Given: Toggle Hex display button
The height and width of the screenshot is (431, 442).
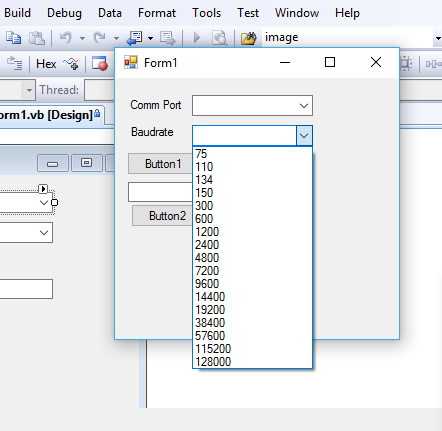Looking at the screenshot, I should (x=46, y=64).
